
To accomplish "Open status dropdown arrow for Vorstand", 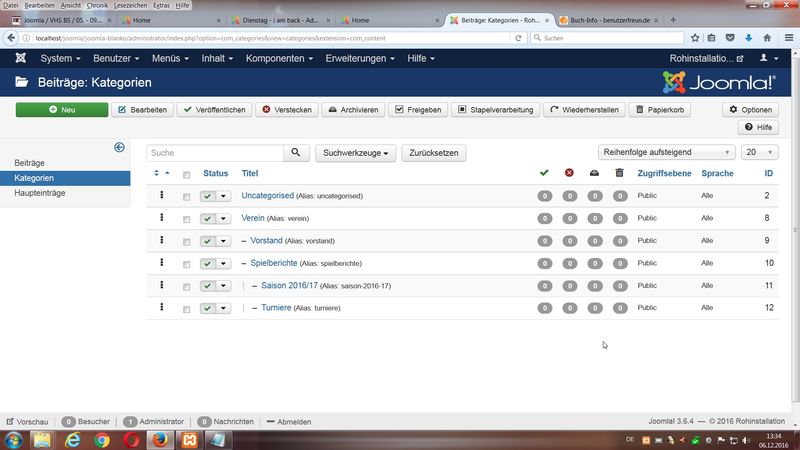I will 223,241.
